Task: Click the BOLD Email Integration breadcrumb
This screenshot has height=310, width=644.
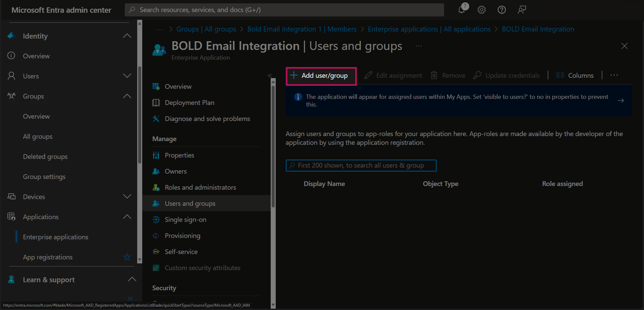Action: click(x=538, y=29)
